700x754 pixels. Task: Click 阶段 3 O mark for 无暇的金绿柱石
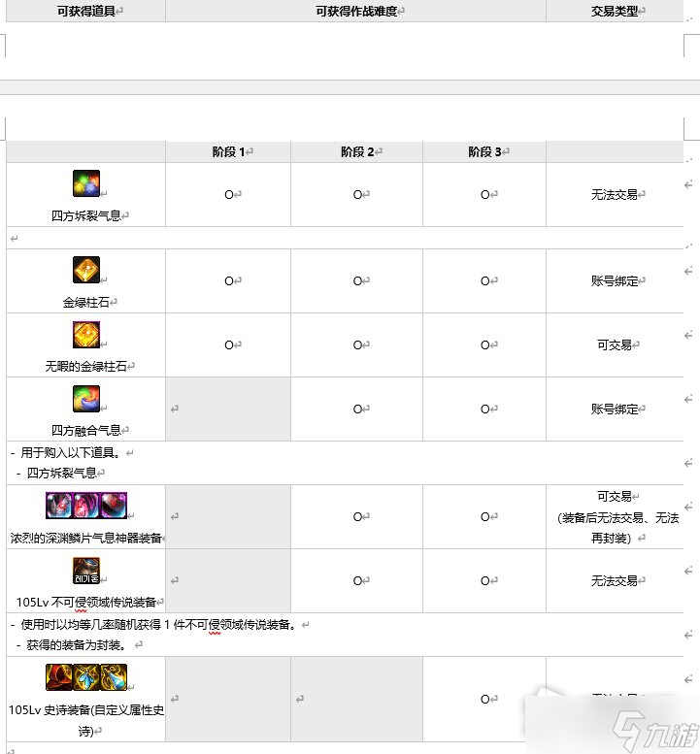484,345
